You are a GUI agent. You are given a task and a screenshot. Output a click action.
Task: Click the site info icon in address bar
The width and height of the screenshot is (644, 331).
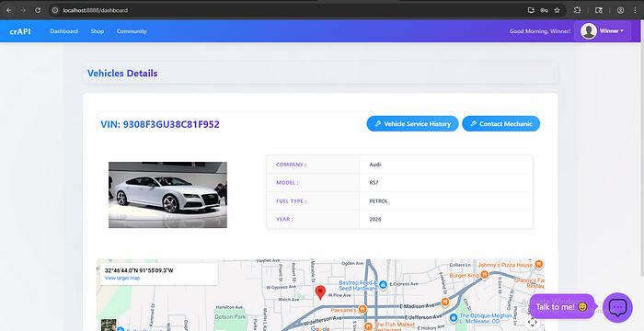tap(55, 10)
